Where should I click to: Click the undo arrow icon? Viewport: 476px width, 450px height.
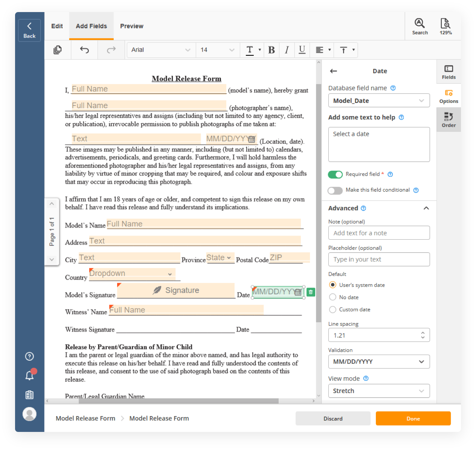84,50
